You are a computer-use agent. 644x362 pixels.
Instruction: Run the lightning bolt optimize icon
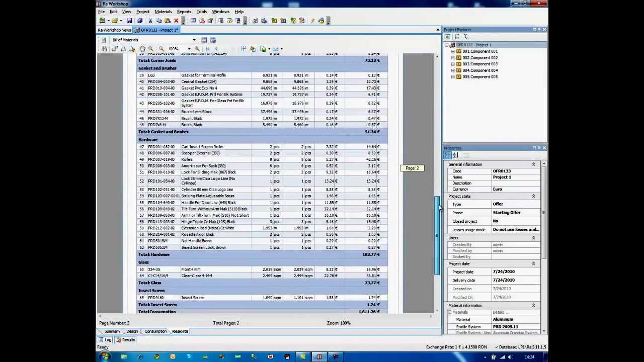[312, 21]
